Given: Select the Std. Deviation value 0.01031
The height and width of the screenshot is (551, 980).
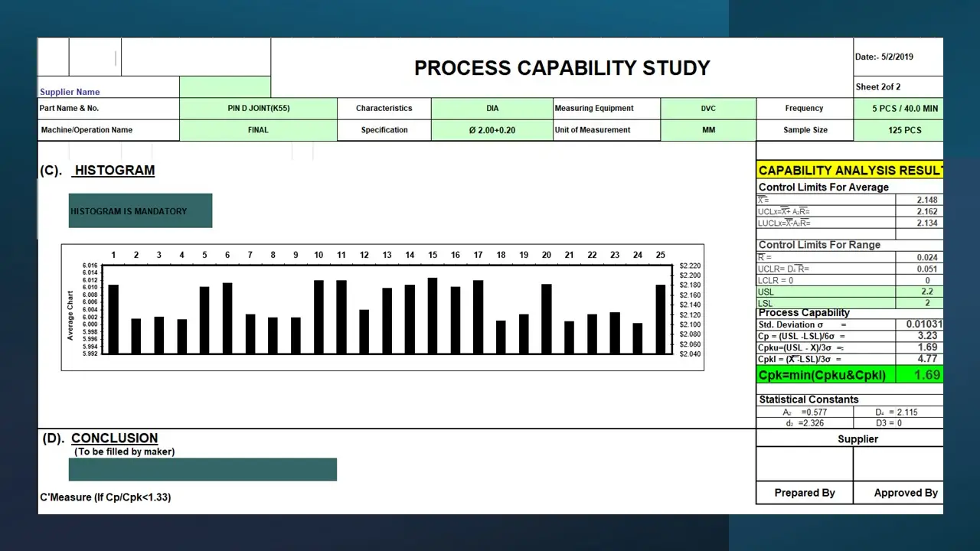Looking at the screenshot, I should click(921, 324).
